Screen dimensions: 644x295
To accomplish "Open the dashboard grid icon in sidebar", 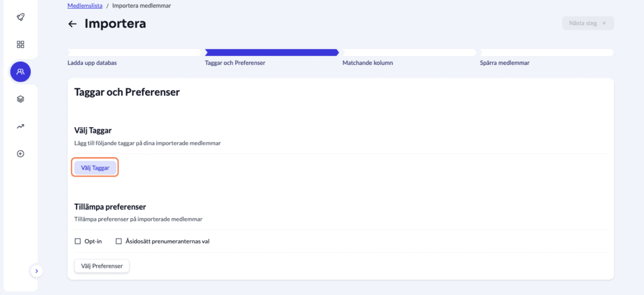I will click(x=20, y=44).
